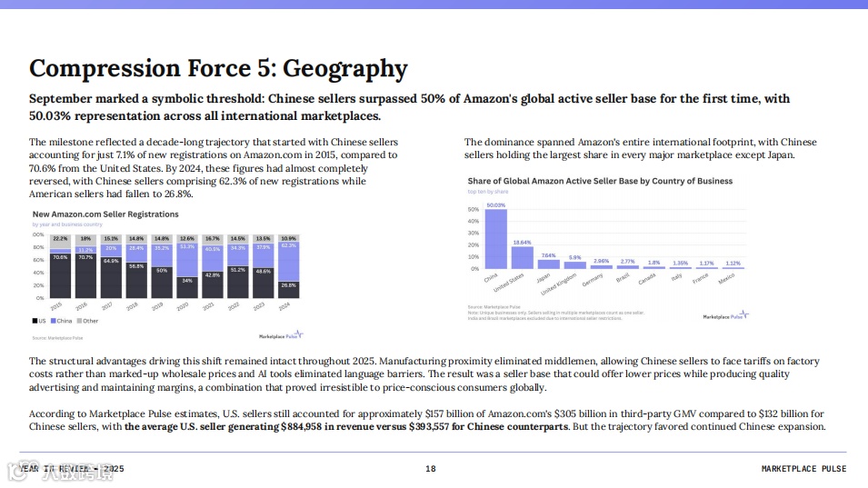
Task: Click the United States bar in seller share chart
Action: (522, 258)
